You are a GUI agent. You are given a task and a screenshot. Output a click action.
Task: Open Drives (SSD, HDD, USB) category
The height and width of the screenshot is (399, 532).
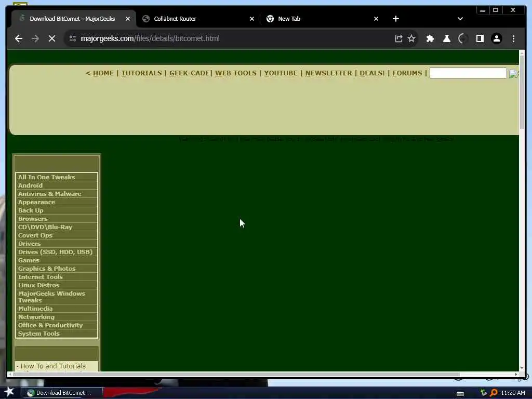click(55, 252)
